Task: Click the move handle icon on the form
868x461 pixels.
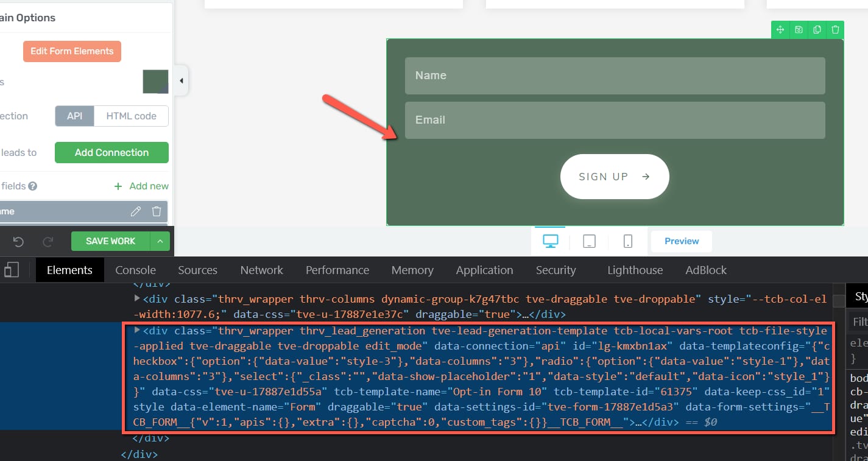Action: (x=780, y=29)
